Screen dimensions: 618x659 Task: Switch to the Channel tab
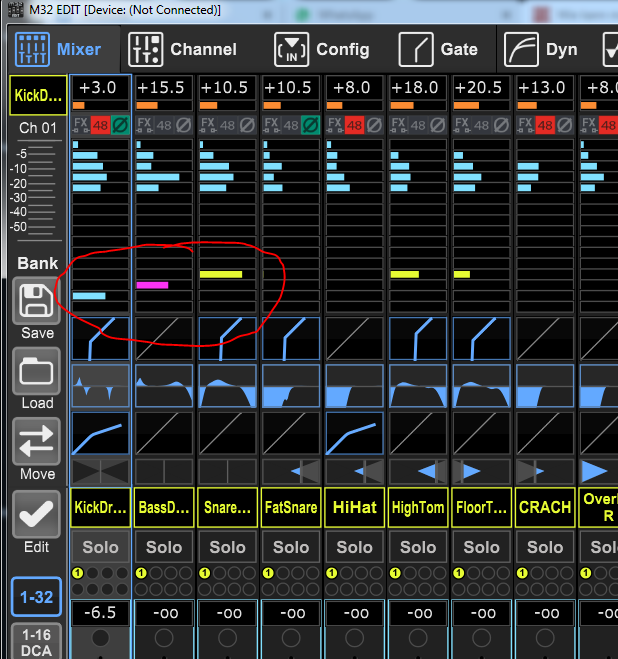(182, 49)
